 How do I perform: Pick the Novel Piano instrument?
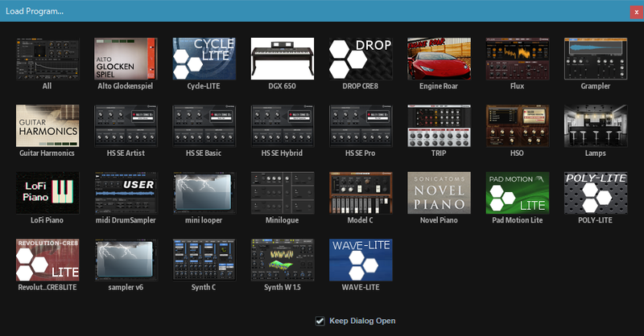[x=439, y=193]
